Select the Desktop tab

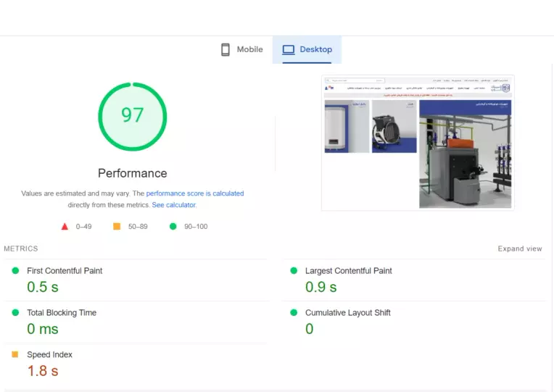[x=307, y=49]
